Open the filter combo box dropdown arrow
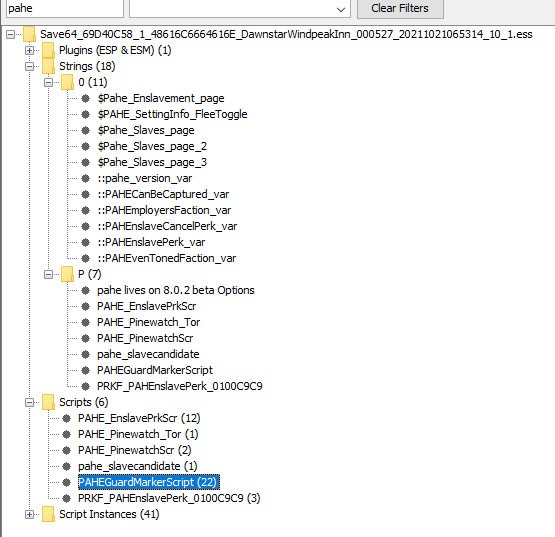The width and height of the screenshot is (555, 537). click(341, 10)
